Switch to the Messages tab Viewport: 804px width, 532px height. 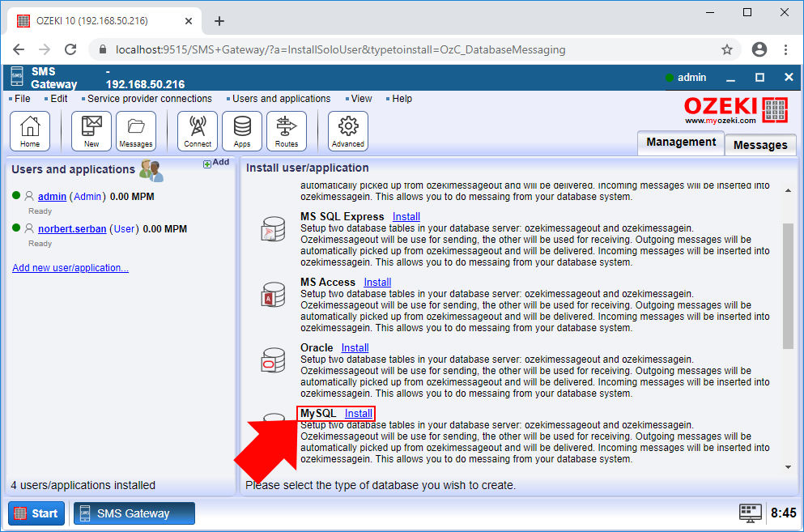tap(759, 145)
